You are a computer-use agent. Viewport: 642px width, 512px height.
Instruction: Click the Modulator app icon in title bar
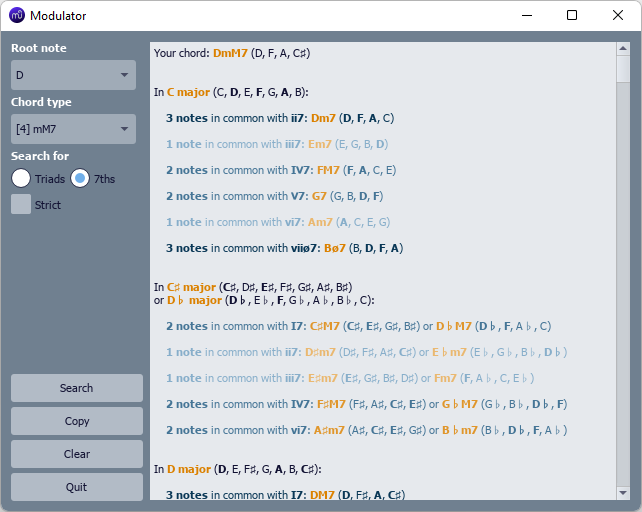[17, 15]
